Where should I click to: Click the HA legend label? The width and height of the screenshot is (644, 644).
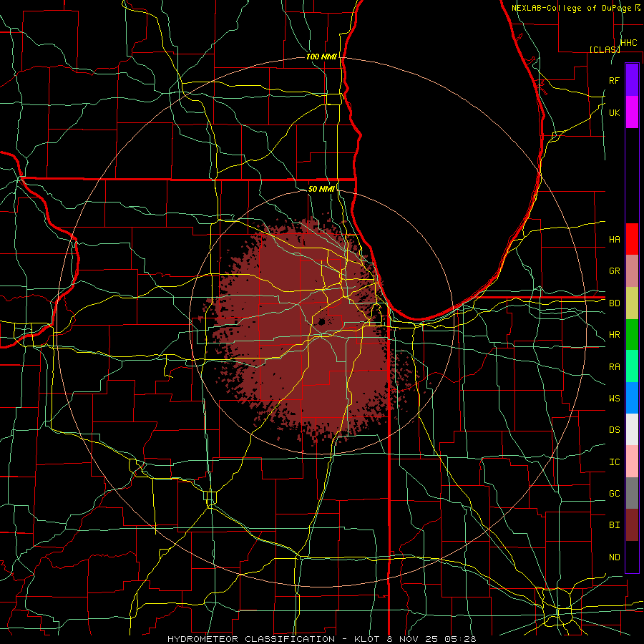615,240
